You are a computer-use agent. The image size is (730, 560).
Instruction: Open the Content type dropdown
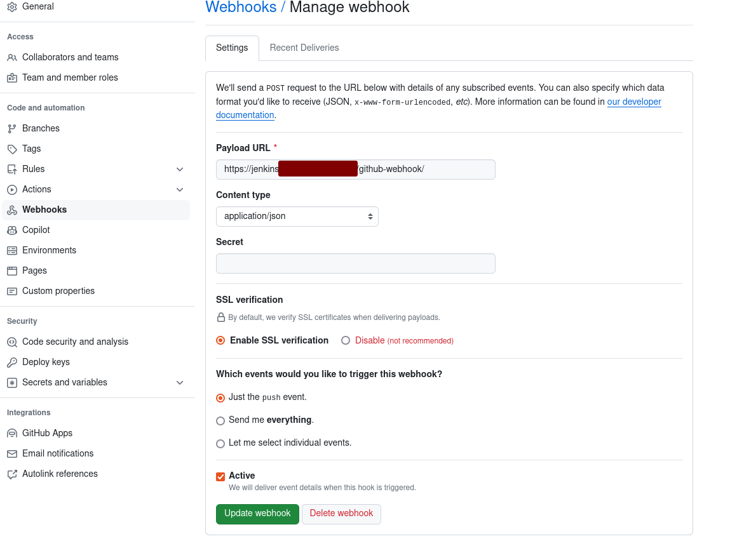297,217
